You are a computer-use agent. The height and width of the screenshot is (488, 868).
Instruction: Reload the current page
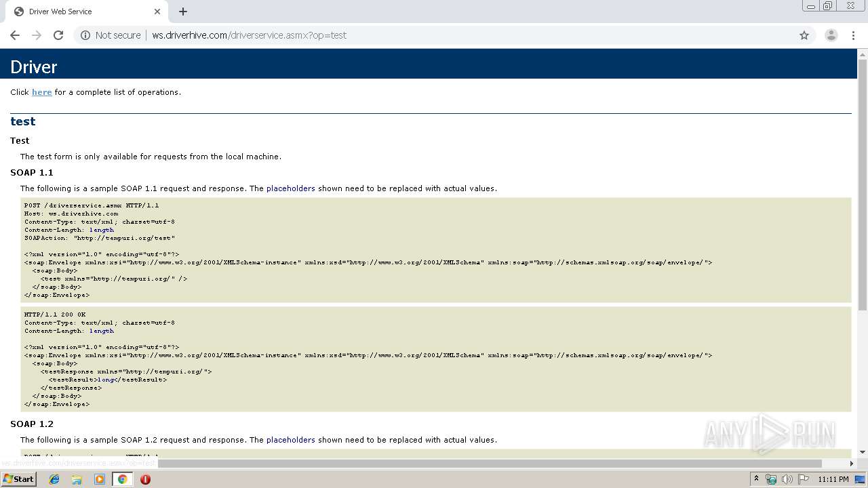[58, 35]
